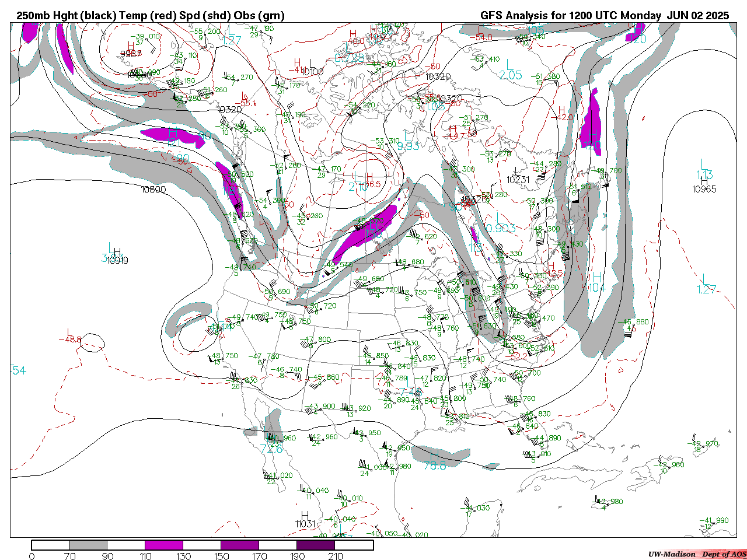
Task: Select the red -42.0 temperature label
Action: point(563,117)
